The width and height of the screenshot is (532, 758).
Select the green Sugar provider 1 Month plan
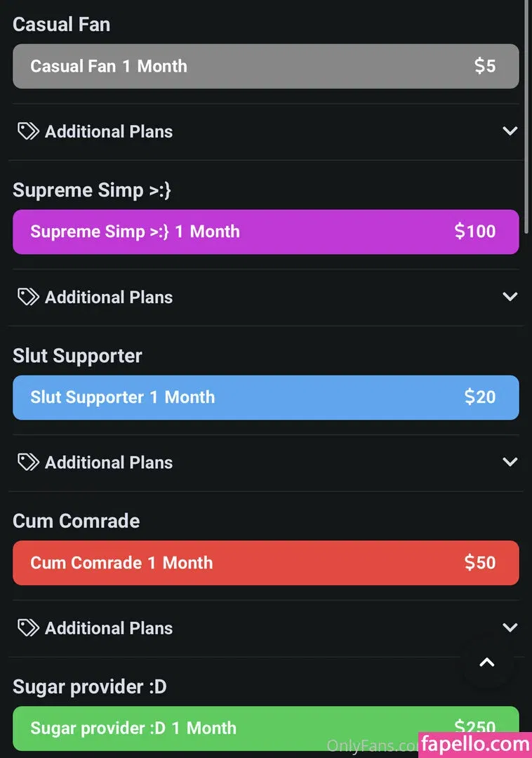(x=211, y=726)
